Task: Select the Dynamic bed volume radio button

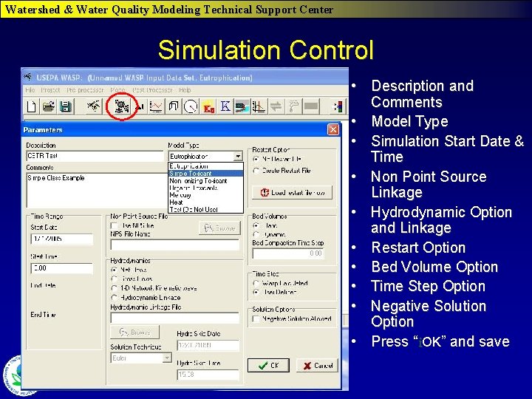Action: [256, 234]
